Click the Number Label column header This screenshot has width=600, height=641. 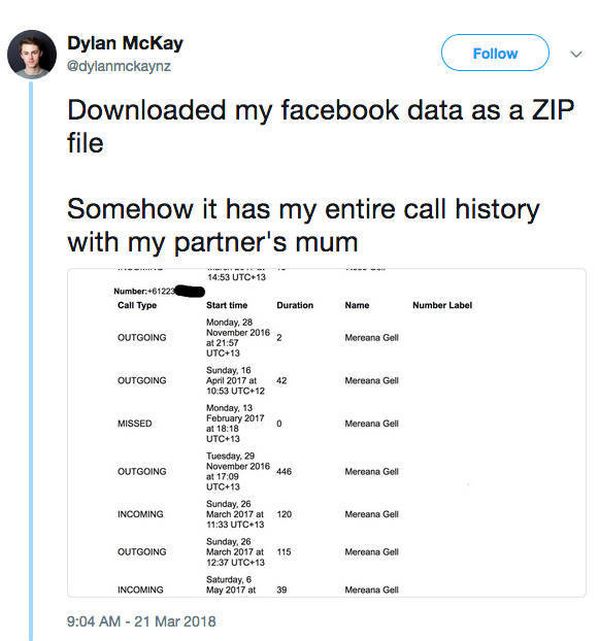tap(442, 305)
